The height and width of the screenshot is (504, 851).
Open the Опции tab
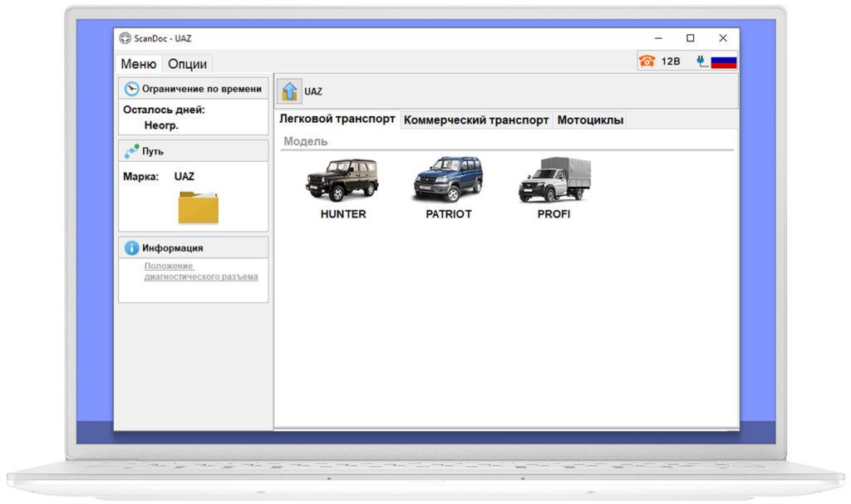pos(187,64)
